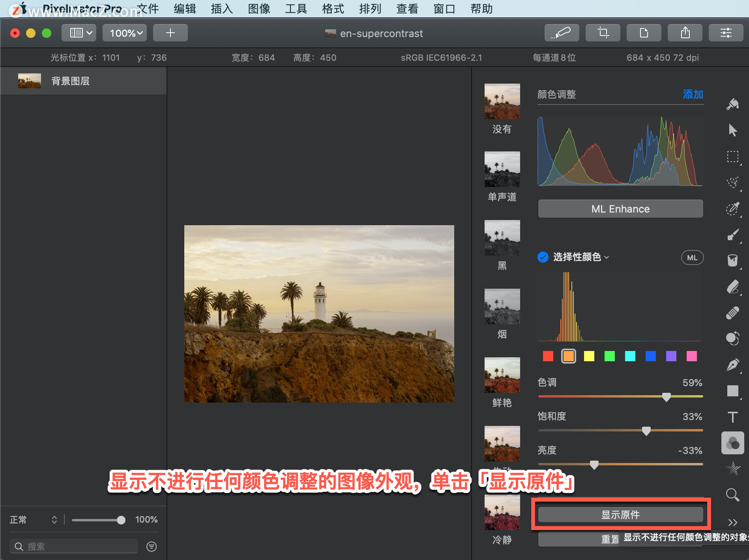Click the 亮度 brightness slider handle

(x=594, y=465)
